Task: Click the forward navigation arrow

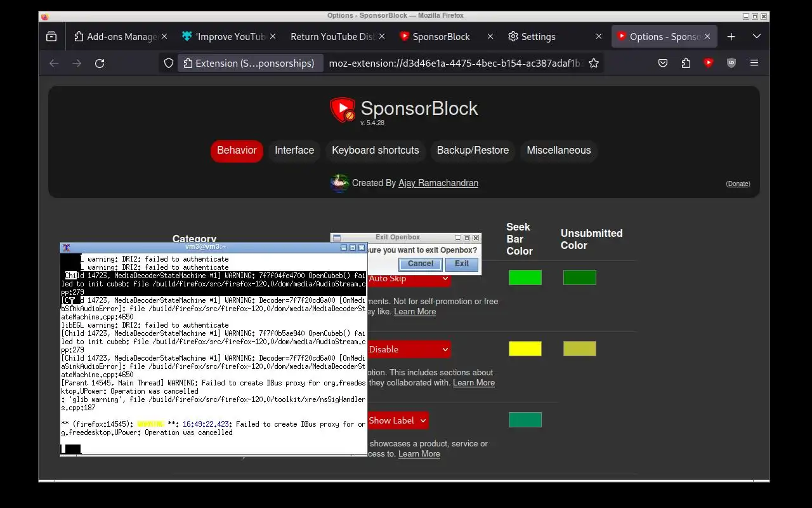Action: [77, 63]
